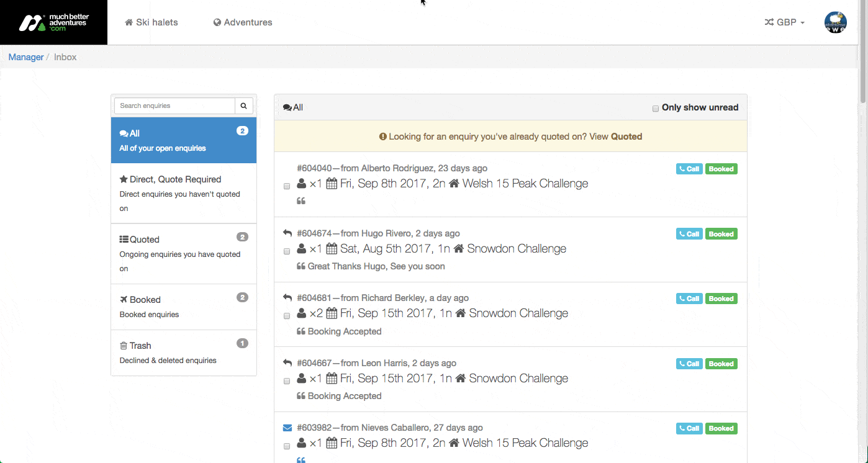Open the Ski Chalets menu item
The height and width of the screenshot is (463, 868).
(151, 22)
